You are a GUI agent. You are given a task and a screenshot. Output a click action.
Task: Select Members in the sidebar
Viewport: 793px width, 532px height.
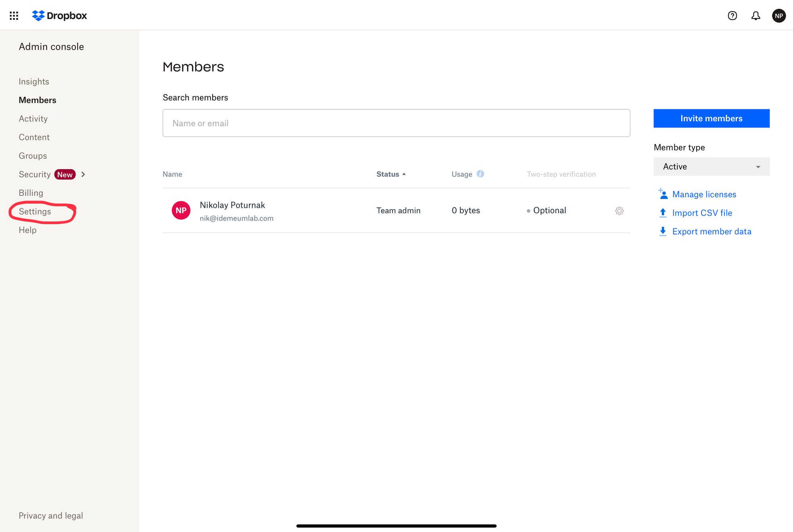point(37,100)
